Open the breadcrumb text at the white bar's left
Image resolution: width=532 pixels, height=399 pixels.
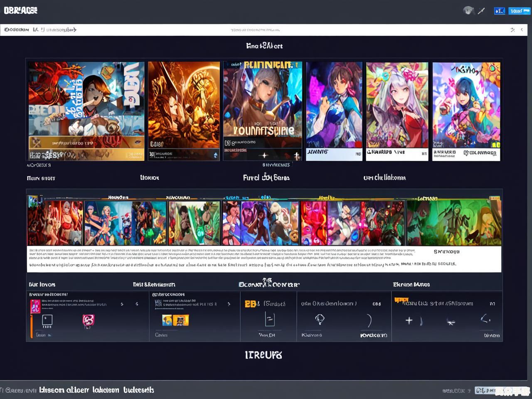click(40, 30)
